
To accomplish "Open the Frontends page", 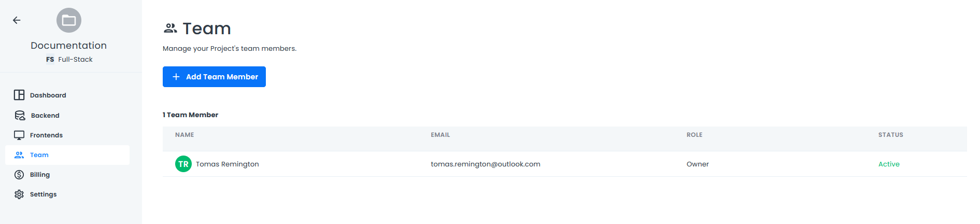I will click(x=46, y=135).
